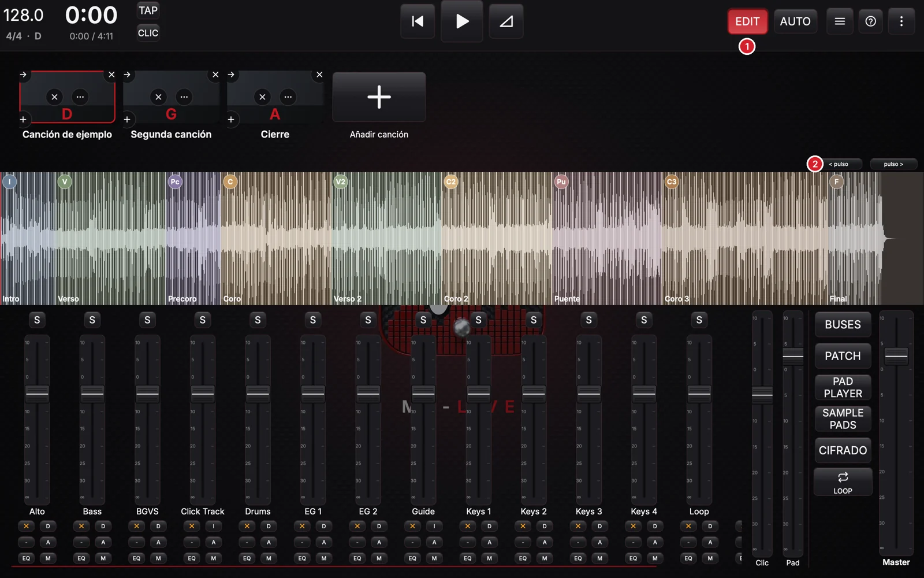
Task: Click the fade out ramp icon
Action: (x=506, y=21)
